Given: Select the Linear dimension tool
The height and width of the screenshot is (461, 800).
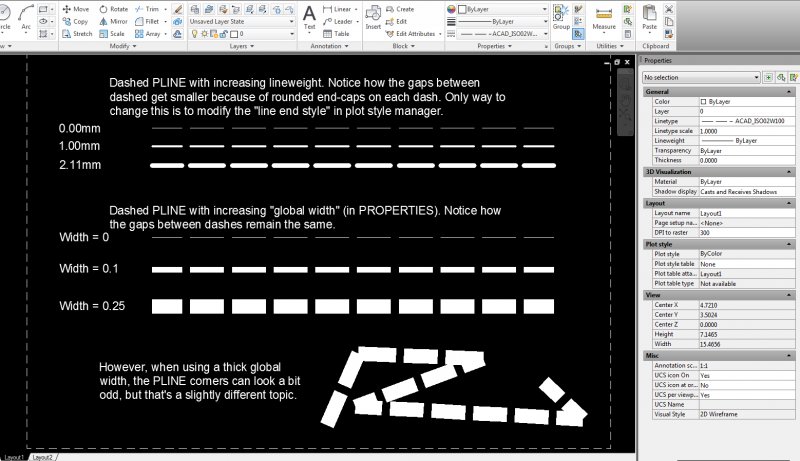Looking at the screenshot, I should (x=337, y=9).
